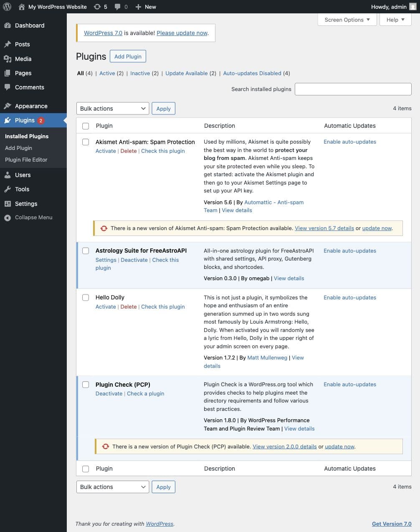
Task: Click the admin avatar in top bar
Action: click(x=412, y=7)
